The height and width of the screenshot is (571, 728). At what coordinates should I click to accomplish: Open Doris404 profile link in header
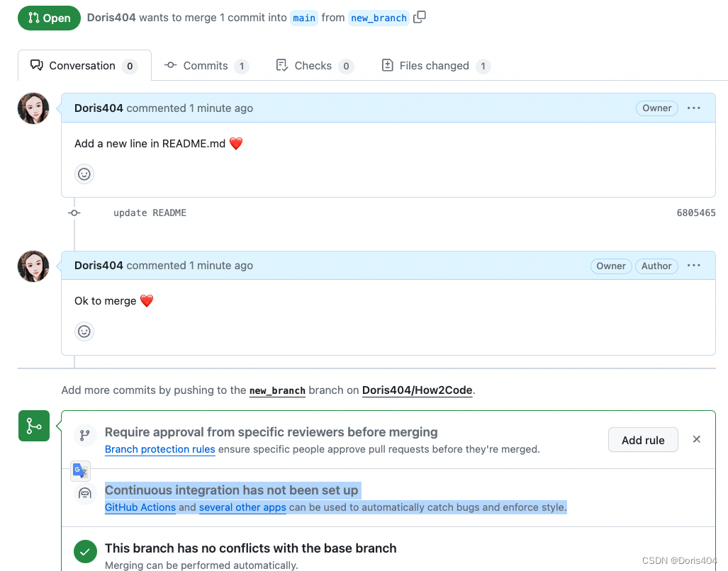(111, 18)
